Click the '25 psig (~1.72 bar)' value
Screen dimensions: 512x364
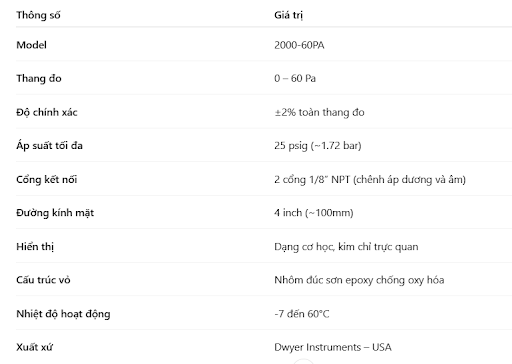click(x=318, y=146)
